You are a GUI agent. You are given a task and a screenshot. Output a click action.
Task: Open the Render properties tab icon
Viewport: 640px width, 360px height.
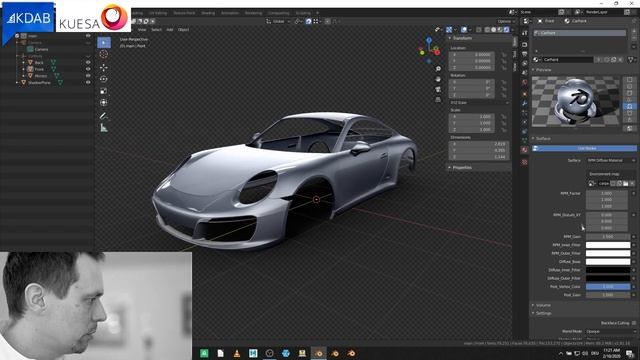(525, 44)
